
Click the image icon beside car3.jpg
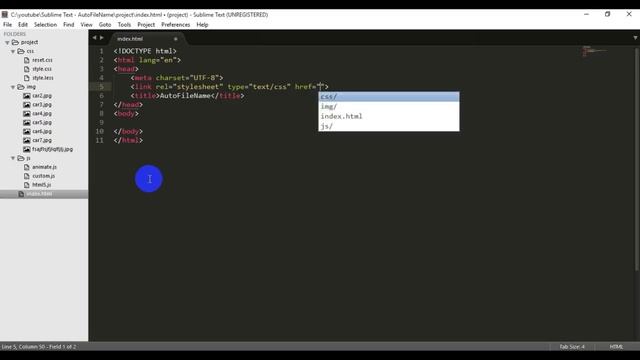27,105
